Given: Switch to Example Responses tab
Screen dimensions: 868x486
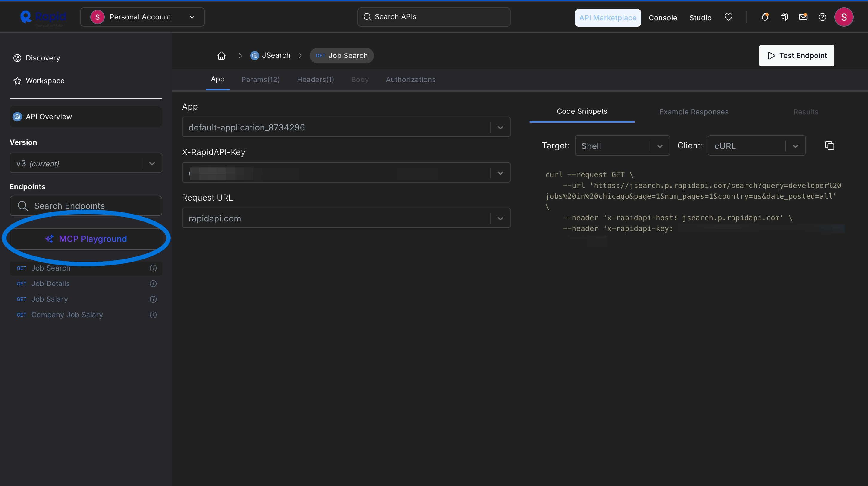Looking at the screenshot, I should (x=694, y=112).
